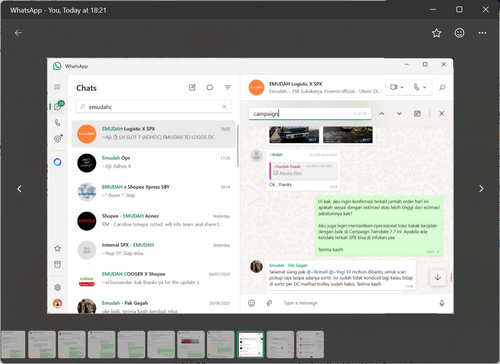500x364 pixels.
Task: Click the hamburger menu in the WhatsApp sidebar
Action: [x=57, y=87]
